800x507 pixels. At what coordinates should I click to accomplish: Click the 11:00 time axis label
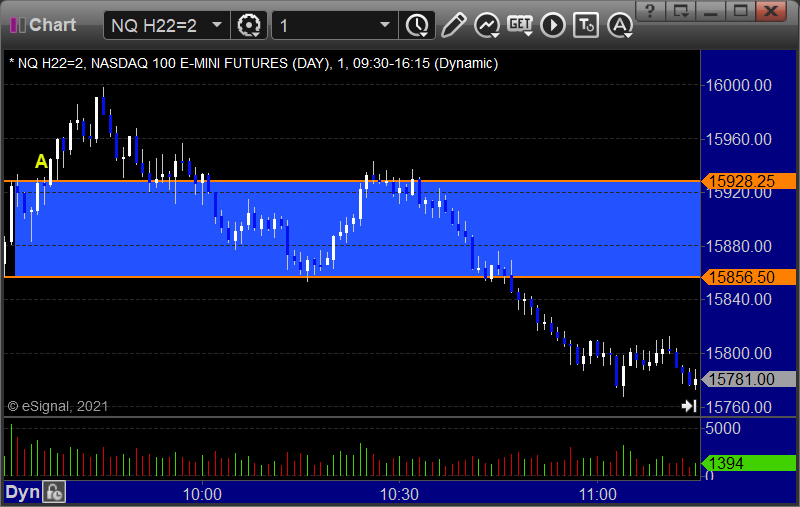tap(597, 494)
